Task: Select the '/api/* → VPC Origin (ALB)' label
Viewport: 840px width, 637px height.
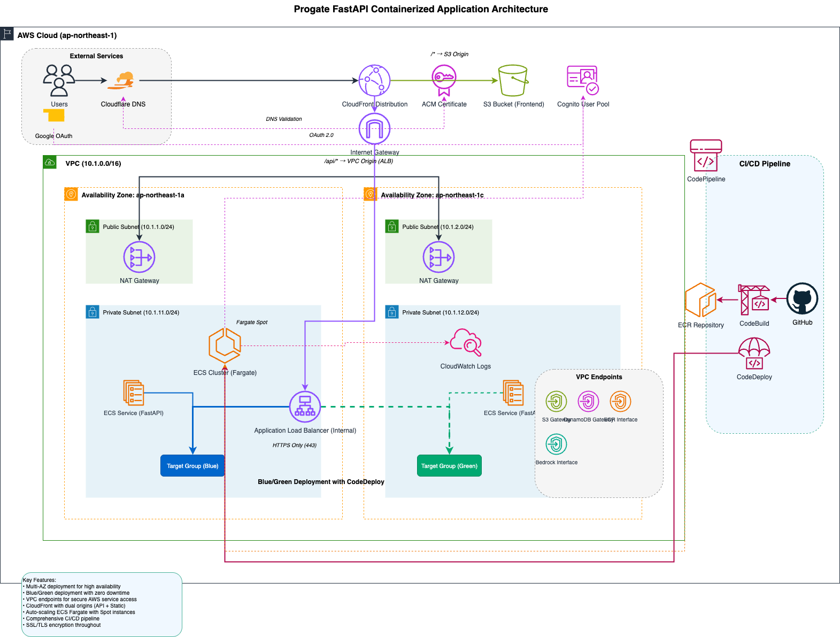Action: tap(359, 161)
